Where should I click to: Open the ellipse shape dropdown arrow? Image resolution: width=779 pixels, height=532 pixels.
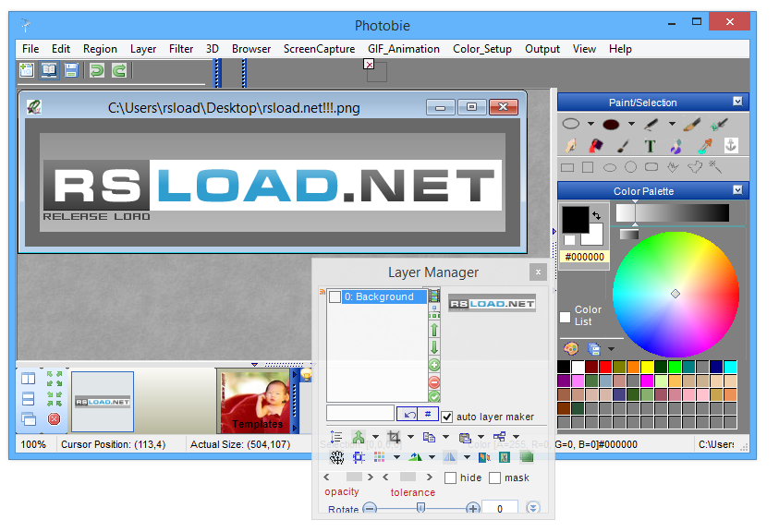[590, 124]
